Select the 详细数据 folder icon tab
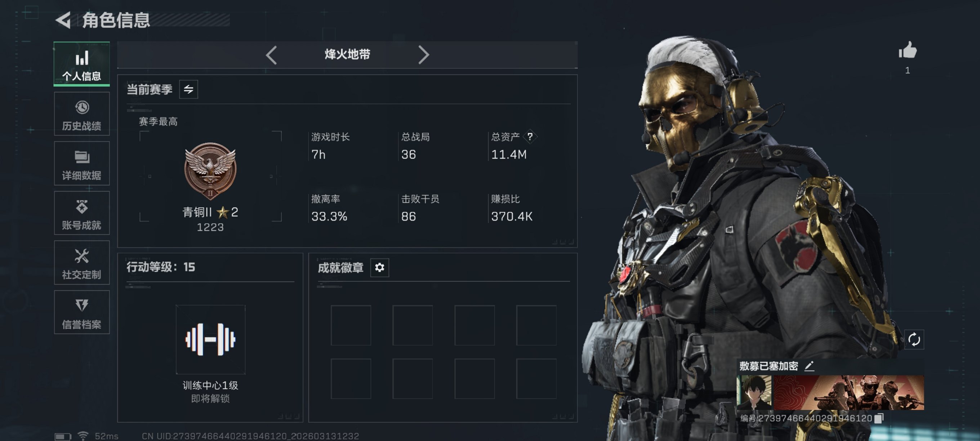 click(81, 163)
